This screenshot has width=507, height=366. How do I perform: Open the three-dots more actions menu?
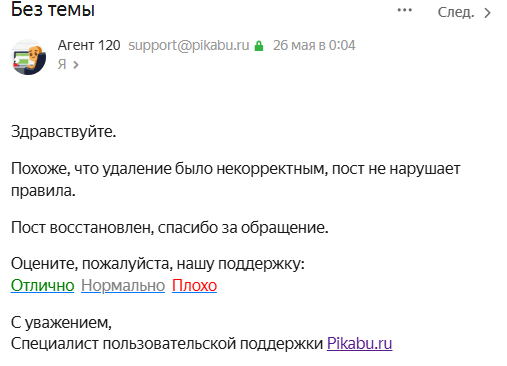tap(404, 10)
